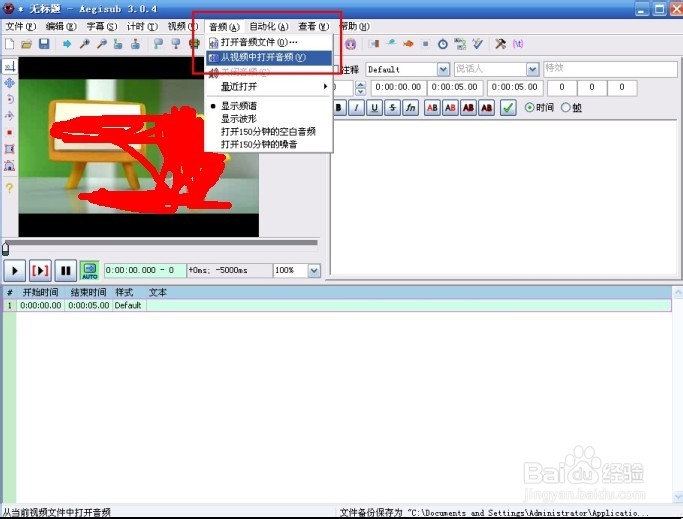The width and height of the screenshot is (683, 519).
Task: Toggle the override tags (\t) icon
Action: pyautogui.click(x=518, y=44)
